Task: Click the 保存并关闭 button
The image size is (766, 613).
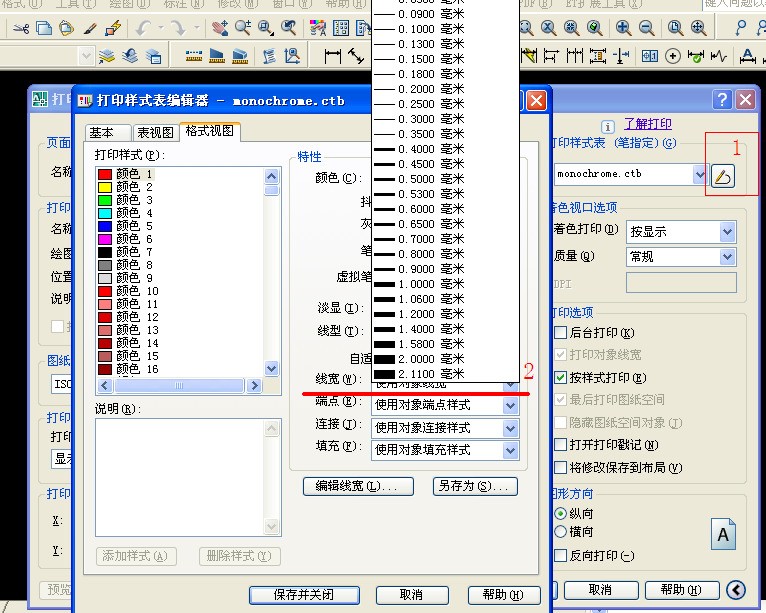Action: [304, 595]
